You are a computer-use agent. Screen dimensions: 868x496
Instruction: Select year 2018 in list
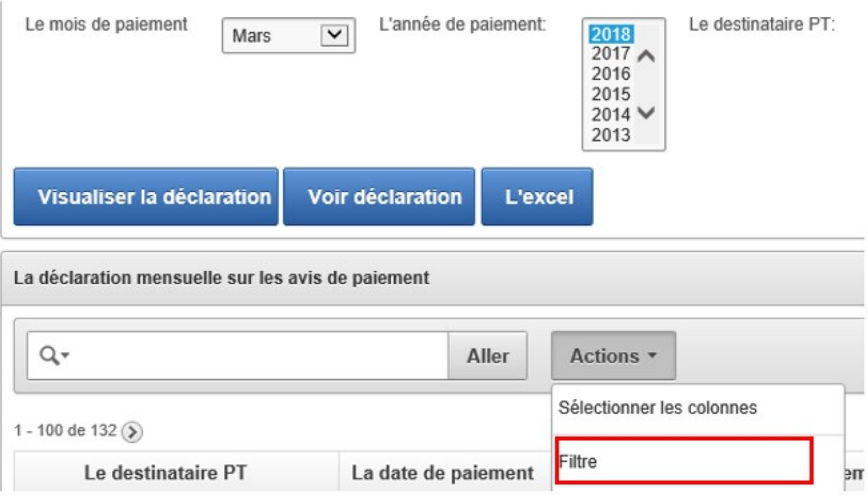point(610,34)
